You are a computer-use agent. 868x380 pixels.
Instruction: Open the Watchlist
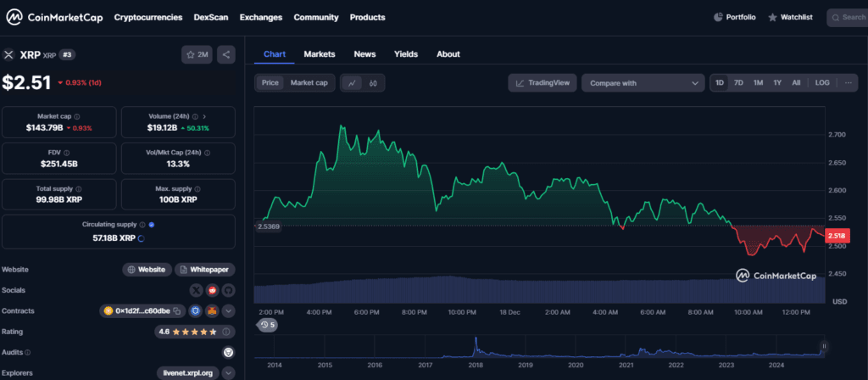[790, 17]
